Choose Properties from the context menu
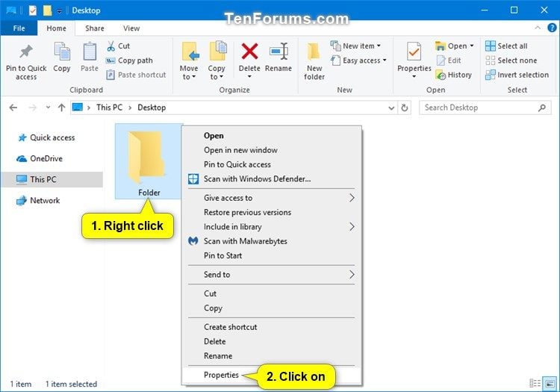Screen dimensions: 560x392 pyautogui.click(x=221, y=375)
